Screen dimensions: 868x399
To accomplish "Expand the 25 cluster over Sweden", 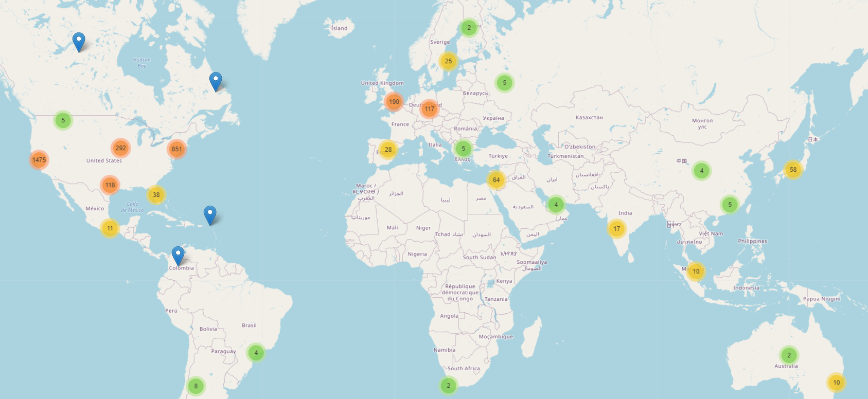I will tap(448, 61).
